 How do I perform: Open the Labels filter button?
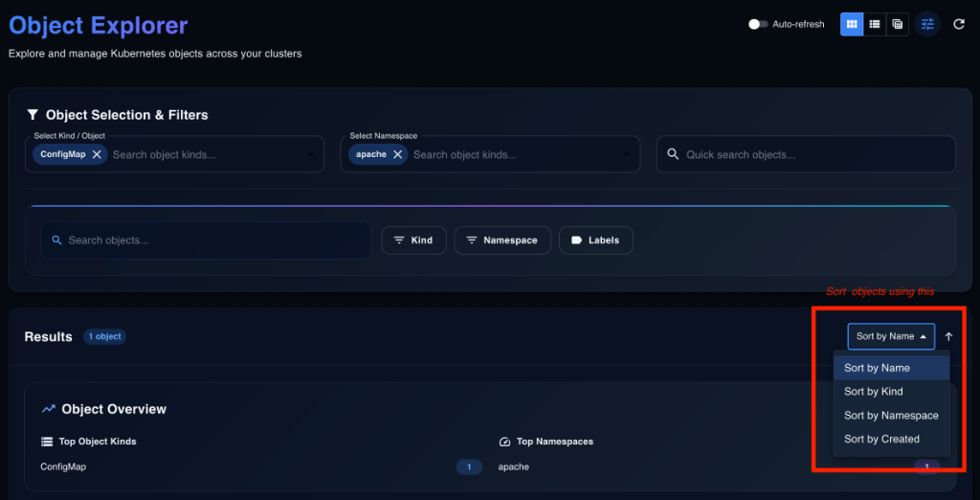click(595, 240)
